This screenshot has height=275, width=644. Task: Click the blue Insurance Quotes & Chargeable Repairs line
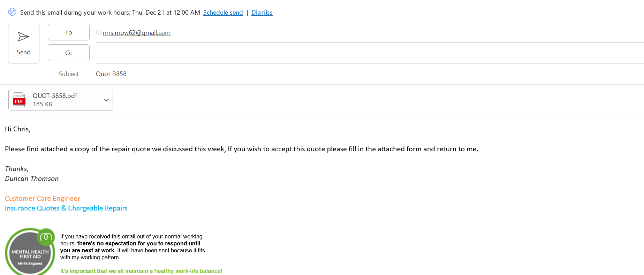(66, 208)
